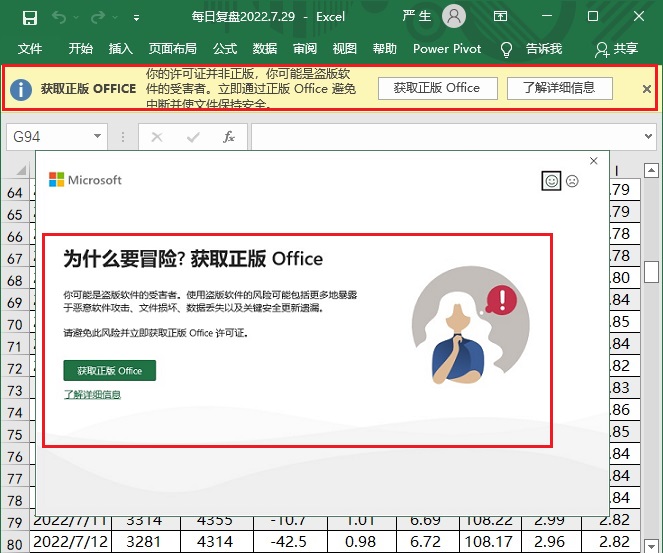Click cell containing 2022/7/12

pos(71,541)
